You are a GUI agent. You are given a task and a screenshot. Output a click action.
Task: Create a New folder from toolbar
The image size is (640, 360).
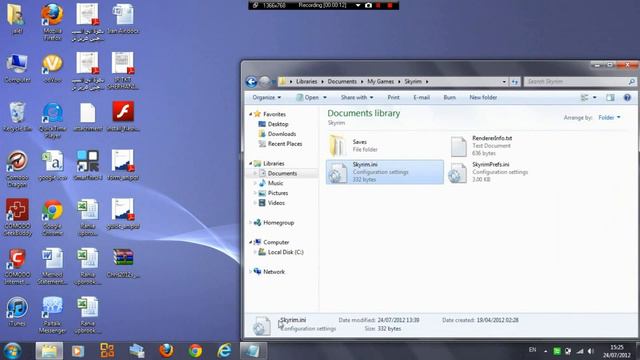tap(483, 98)
